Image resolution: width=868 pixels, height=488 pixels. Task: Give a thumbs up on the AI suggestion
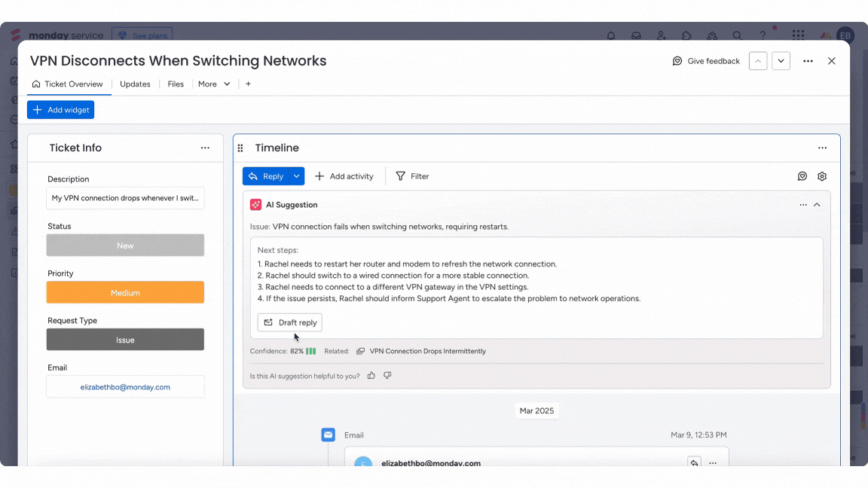coord(371,375)
